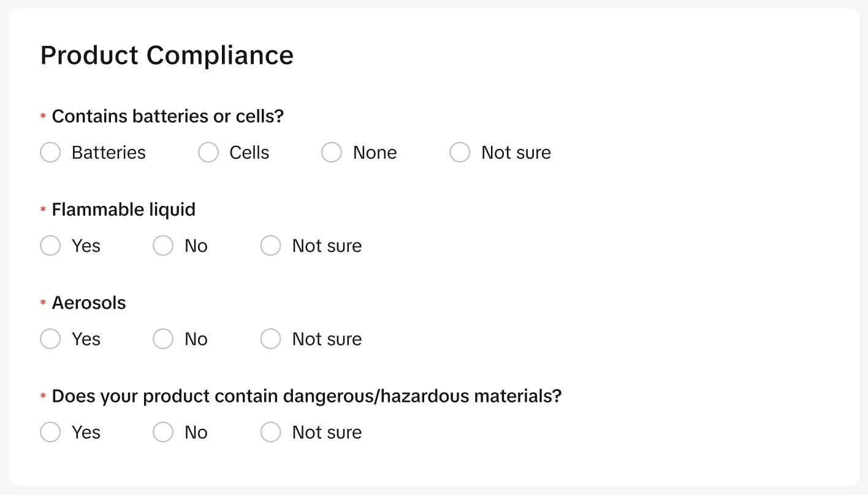This screenshot has width=868, height=495.
Task: Mark Flammable liquid as Not sure
Action: (x=271, y=246)
